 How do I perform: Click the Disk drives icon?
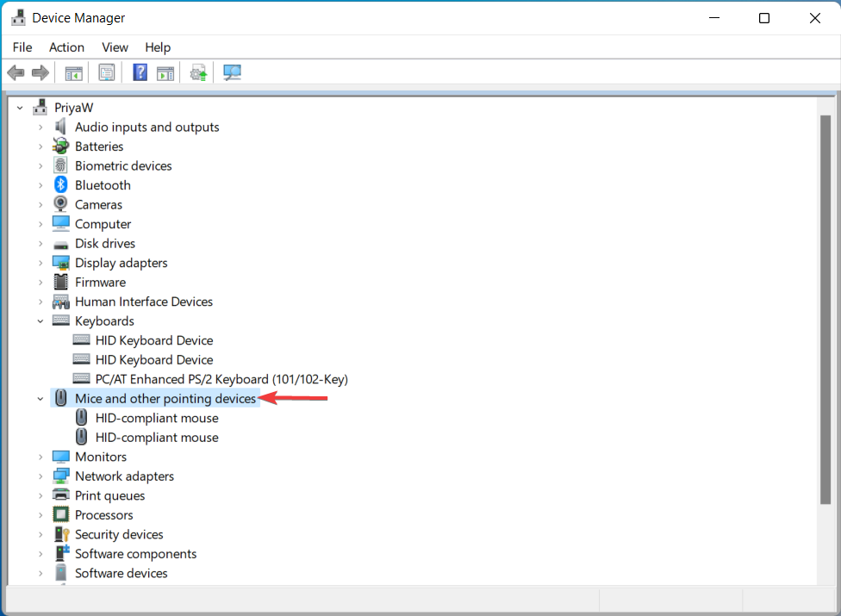point(60,245)
